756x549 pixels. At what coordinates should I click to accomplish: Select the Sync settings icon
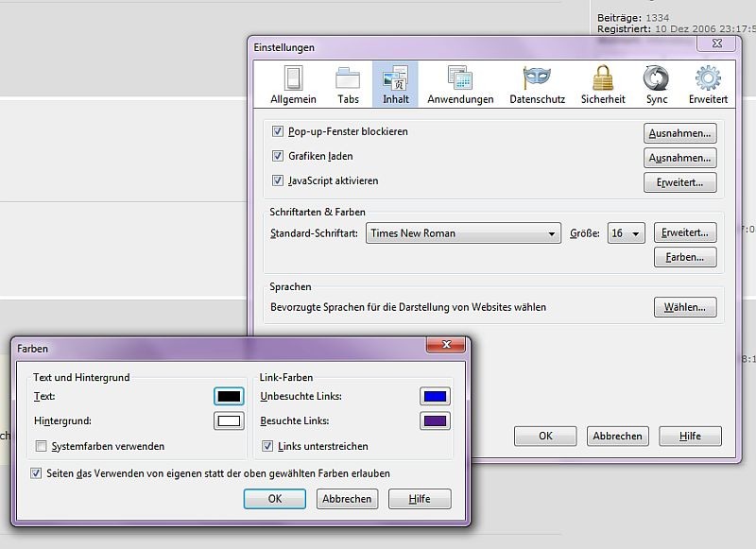click(657, 84)
